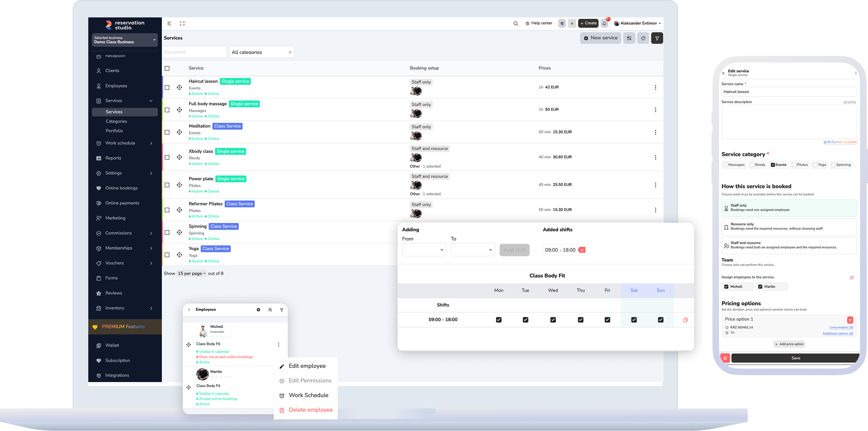Open the Consumables (0) link
868x431 pixels.
pos(841,328)
